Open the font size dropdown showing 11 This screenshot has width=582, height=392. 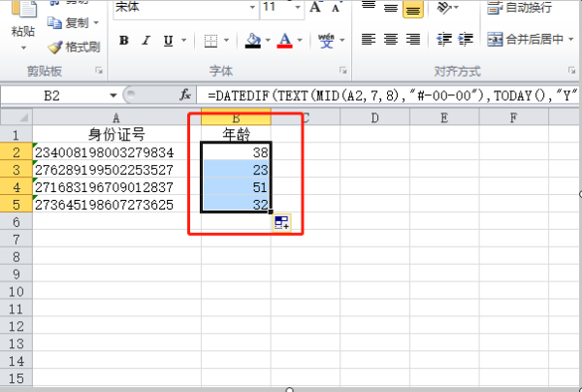click(x=298, y=8)
